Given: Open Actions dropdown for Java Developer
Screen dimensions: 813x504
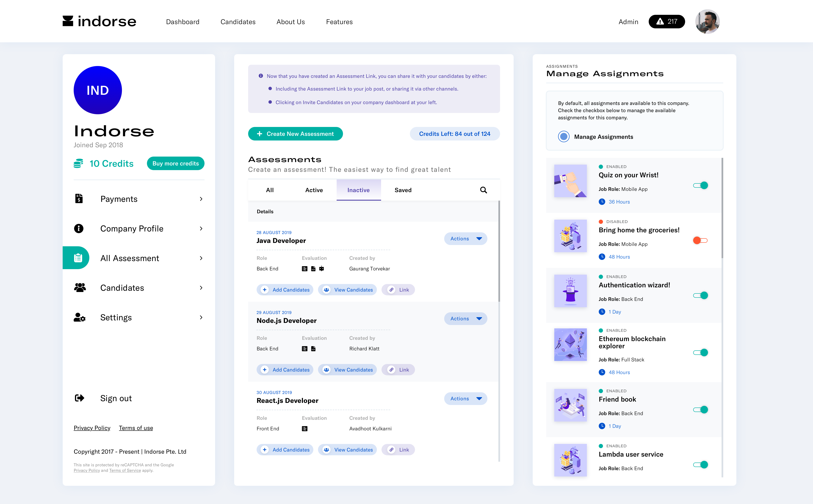Looking at the screenshot, I should tap(466, 239).
